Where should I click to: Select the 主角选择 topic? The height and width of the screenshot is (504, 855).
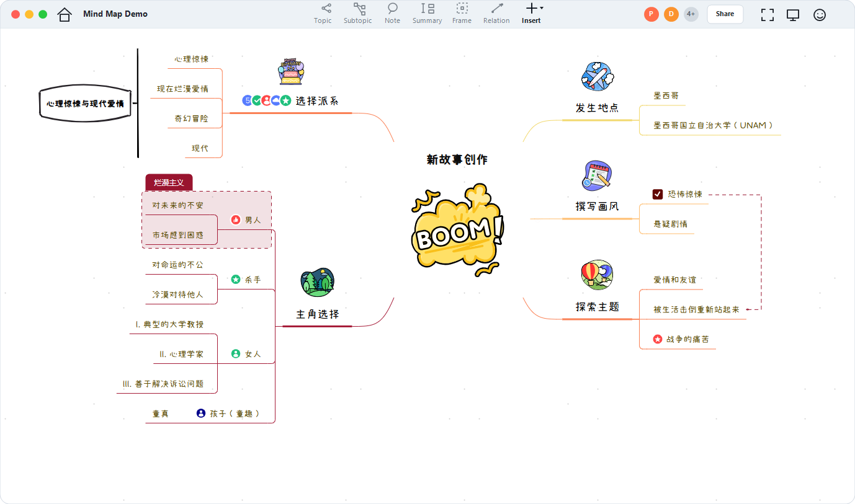tap(318, 314)
